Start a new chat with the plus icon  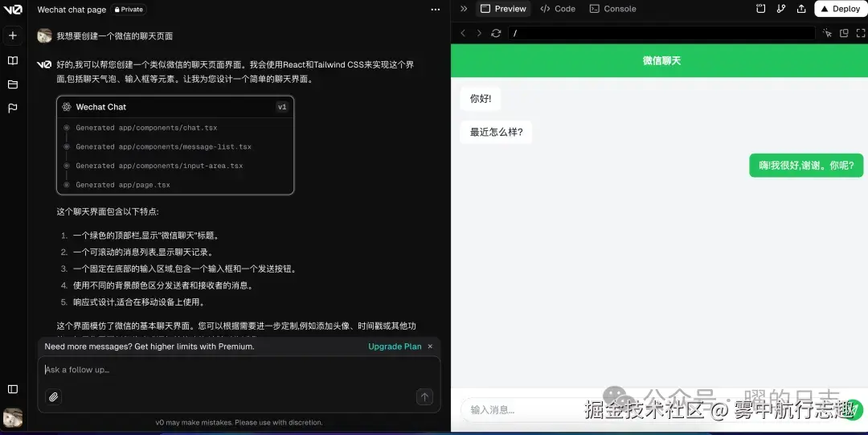tap(13, 35)
